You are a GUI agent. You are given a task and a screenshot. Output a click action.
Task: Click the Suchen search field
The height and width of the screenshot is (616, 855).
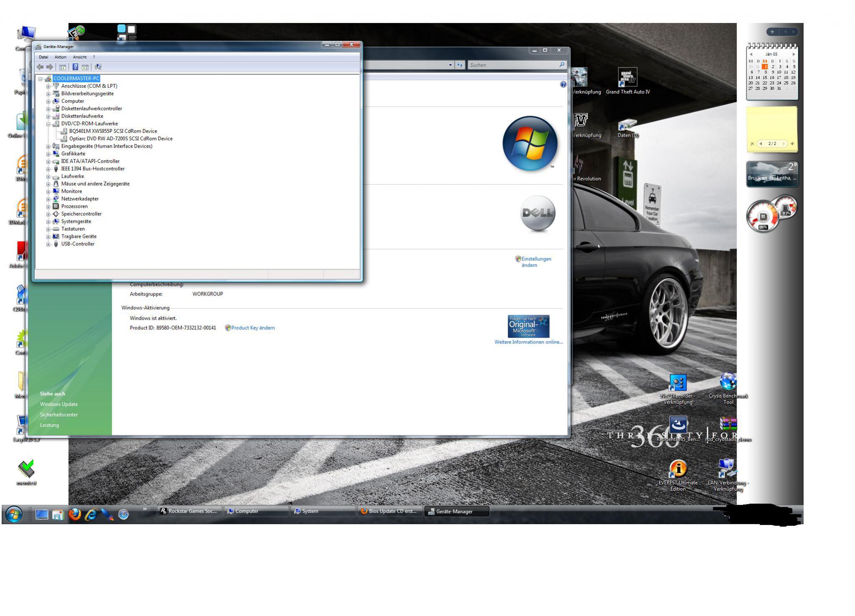512,65
